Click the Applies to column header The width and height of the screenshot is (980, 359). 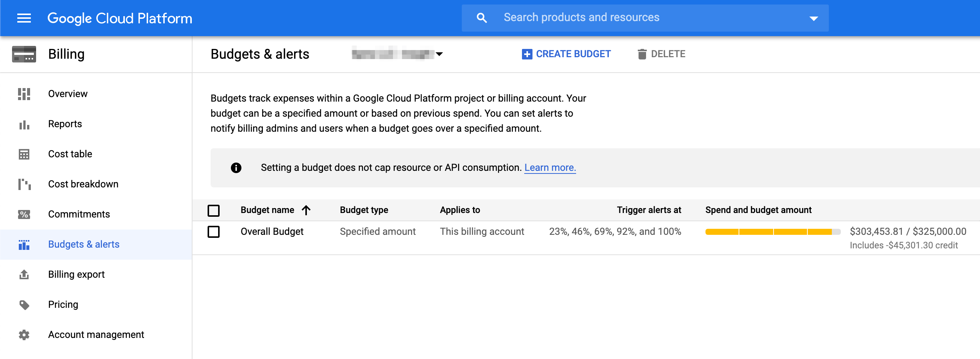tap(460, 210)
